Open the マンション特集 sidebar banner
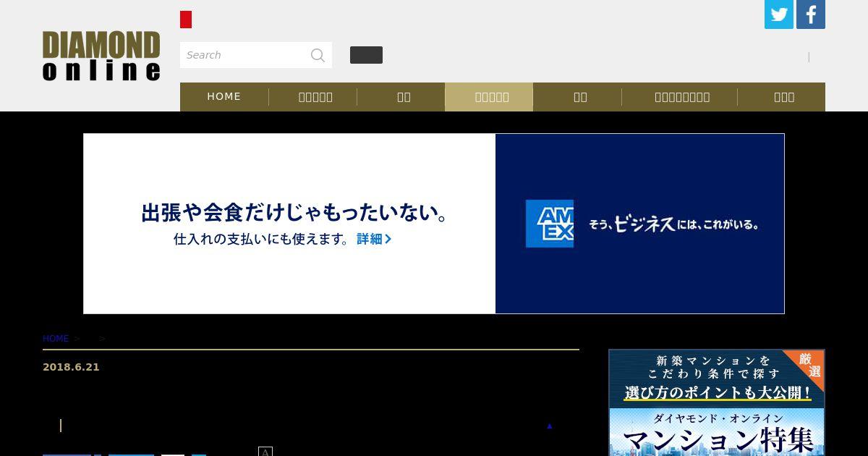 point(717,402)
